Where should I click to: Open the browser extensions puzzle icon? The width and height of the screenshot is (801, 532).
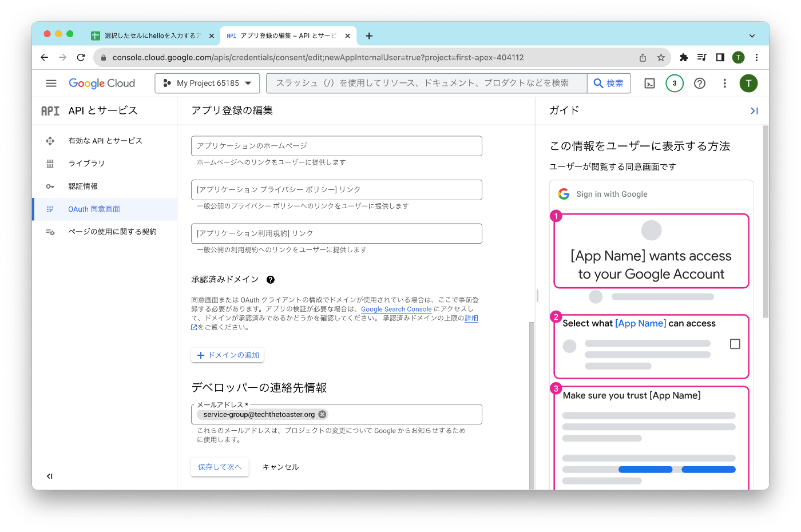point(684,57)
